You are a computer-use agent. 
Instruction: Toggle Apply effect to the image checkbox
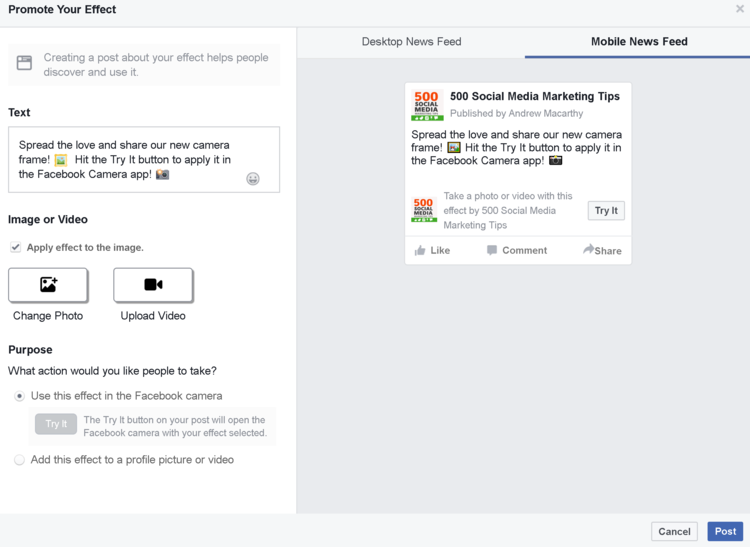(x=15, y=247)
